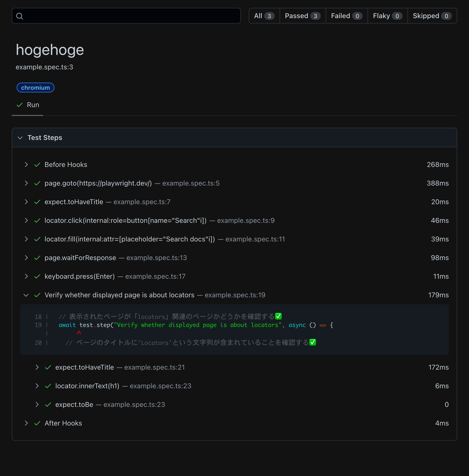This screenshot has height=476, width=469.
Task: Collapse the Verify whether displayed page step
Action: tap(26, 295)
